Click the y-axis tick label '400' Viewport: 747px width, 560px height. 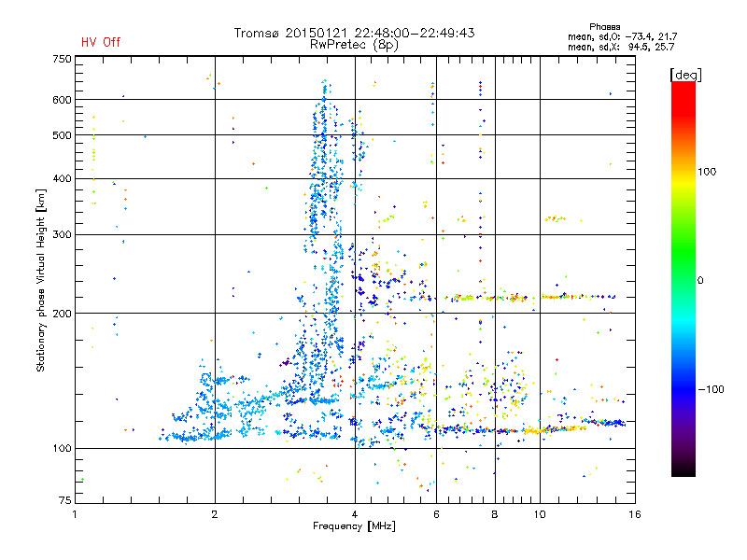62,179
